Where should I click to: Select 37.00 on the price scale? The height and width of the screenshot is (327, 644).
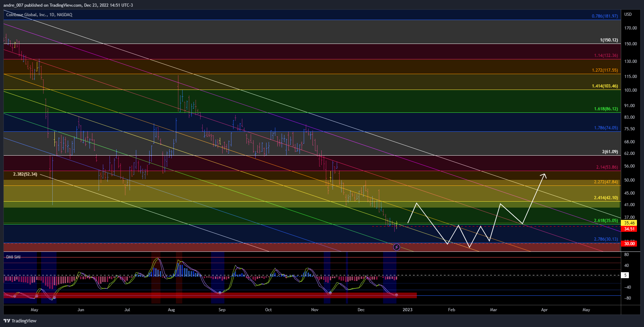point(630,217)
